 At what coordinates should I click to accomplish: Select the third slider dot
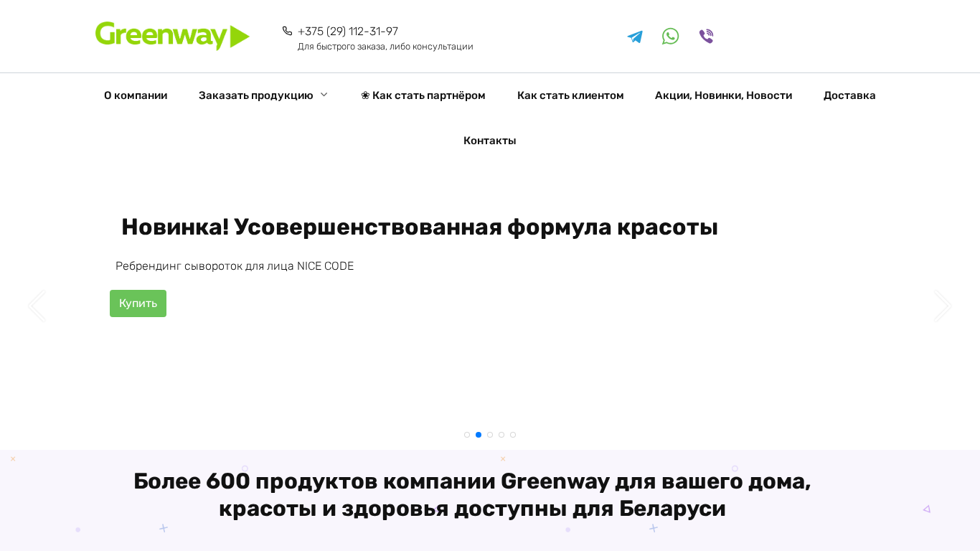point(490,435)
